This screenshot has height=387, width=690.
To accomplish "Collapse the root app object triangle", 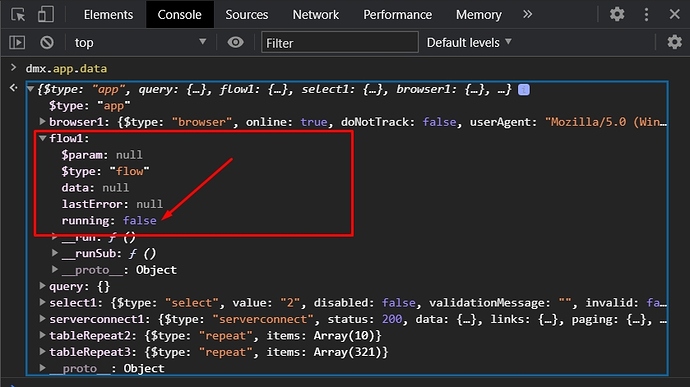I will click(x=30, y=89).
